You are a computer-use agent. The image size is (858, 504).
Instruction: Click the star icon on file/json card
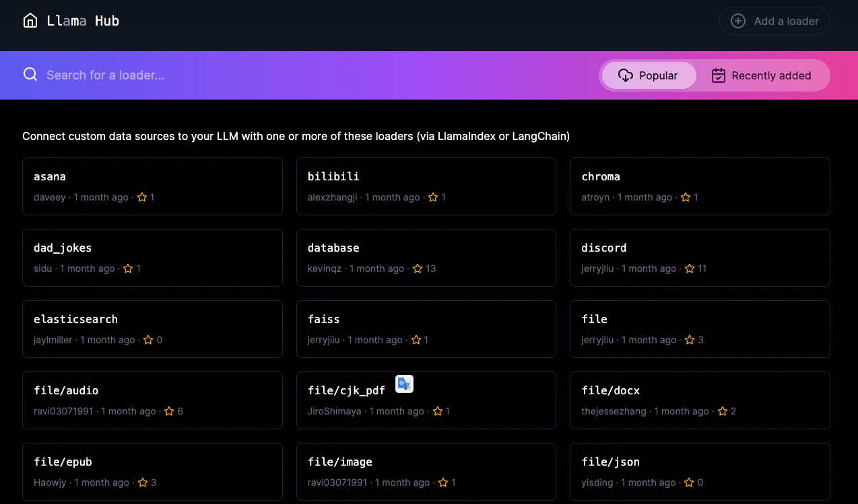(689, 482)
